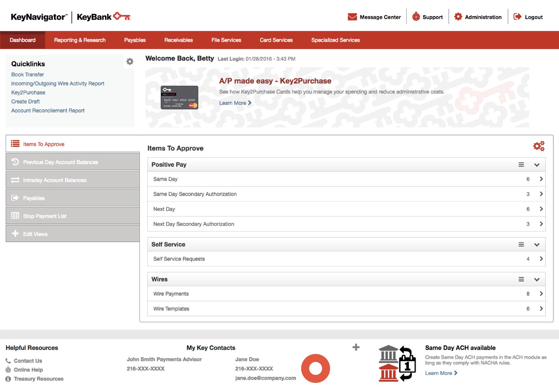
Task: Open Next Day row chevron
Action: click(x=541, y=209)
